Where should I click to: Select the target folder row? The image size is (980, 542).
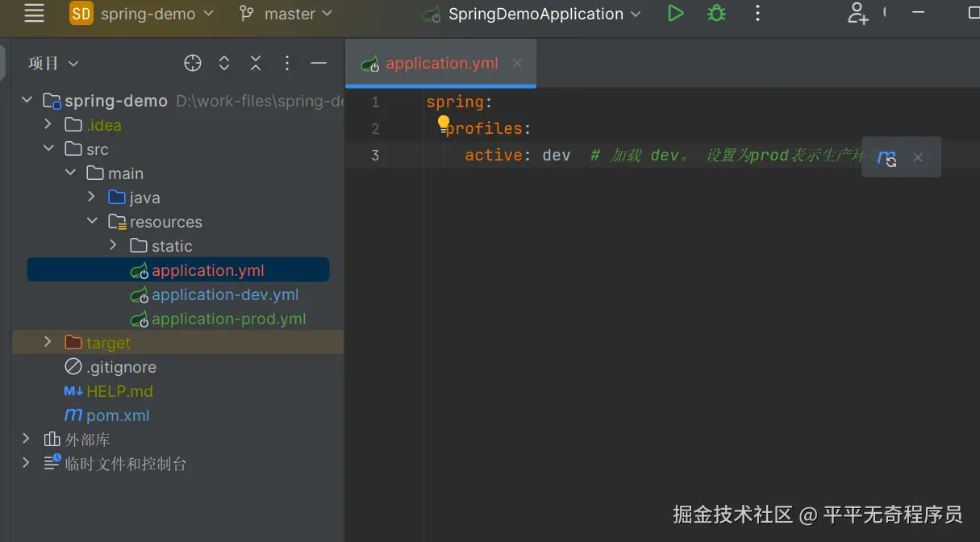point(178,342)
